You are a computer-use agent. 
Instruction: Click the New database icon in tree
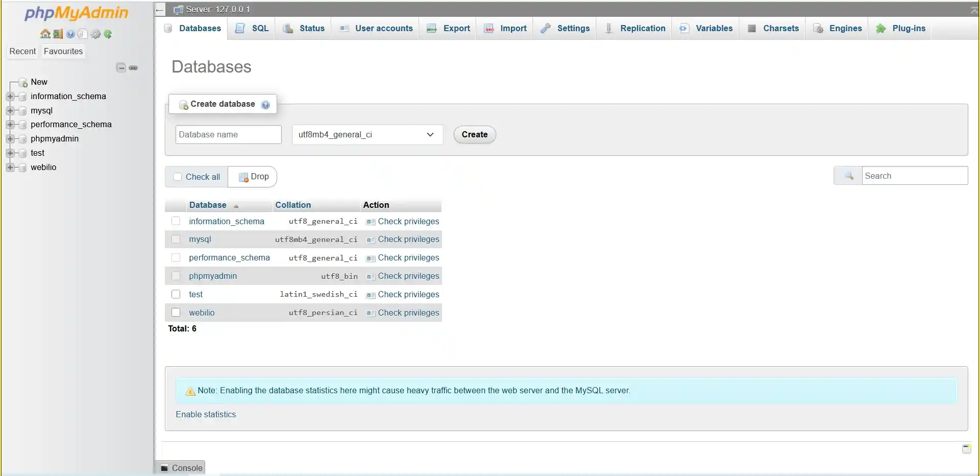click(x=22, y=82)
